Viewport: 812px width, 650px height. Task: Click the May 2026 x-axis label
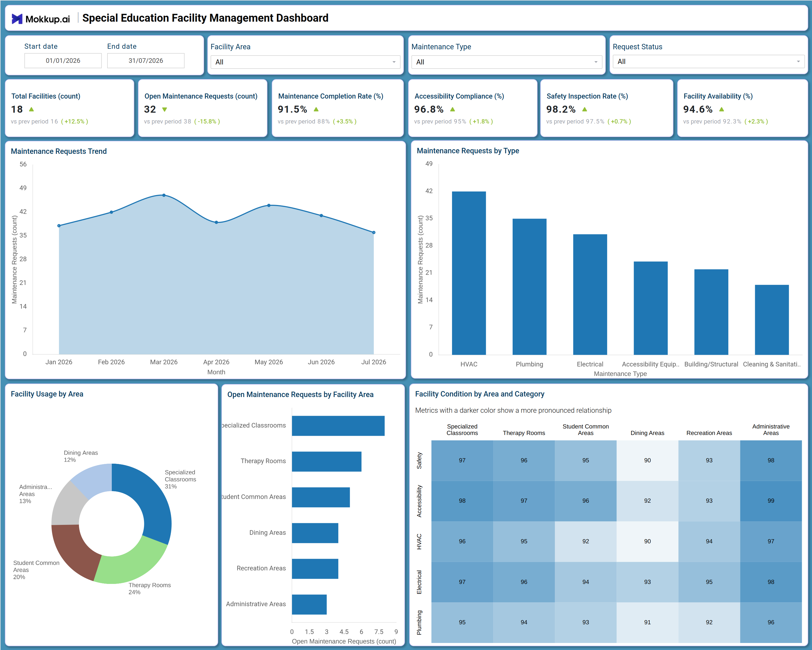click(x=269, y=362)
